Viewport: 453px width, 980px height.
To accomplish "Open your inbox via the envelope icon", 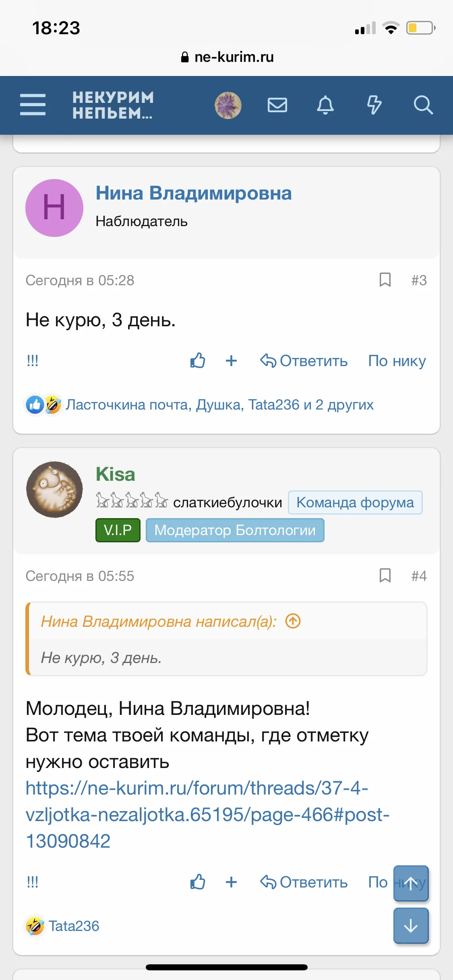I will (277, 105).
